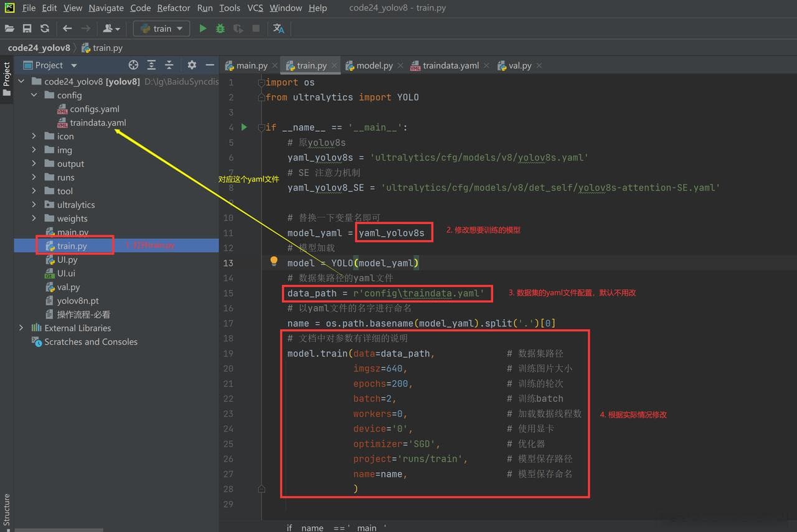Viewport: 797px width, 532px height.
Task: Select train.py in the project tree
Action: coord(72,246)
